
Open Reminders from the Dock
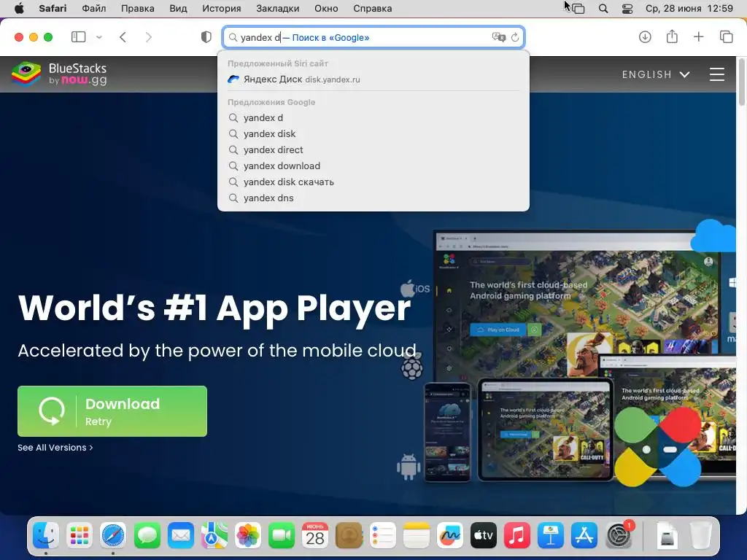tap(382, 536)
